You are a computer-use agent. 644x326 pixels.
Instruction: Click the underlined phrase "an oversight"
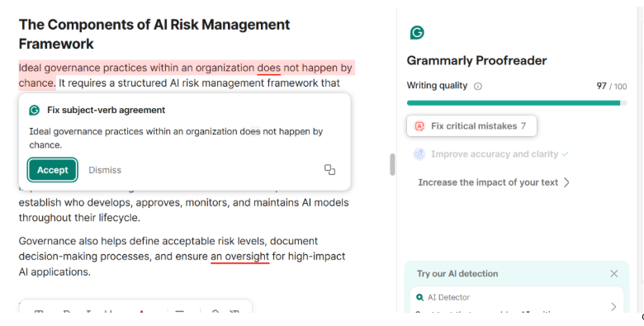(x=240, y=257)
